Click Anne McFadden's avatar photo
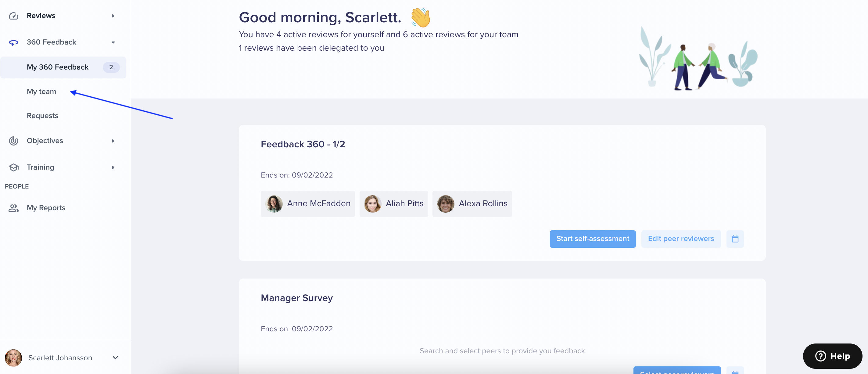The height and width of the screenshot is (374, 868). [x=274, y=204]
